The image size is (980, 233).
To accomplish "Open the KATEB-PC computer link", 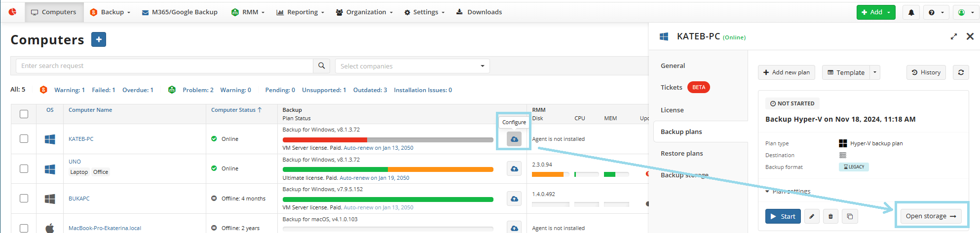I will tap(81, 139).
